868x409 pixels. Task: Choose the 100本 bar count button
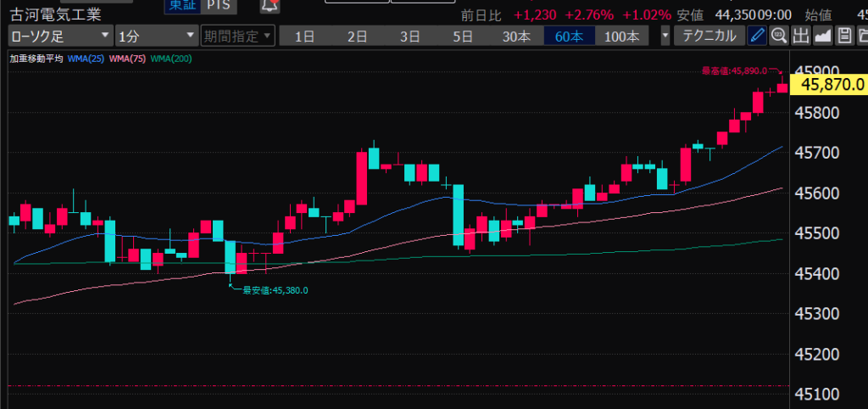point(621,36)
